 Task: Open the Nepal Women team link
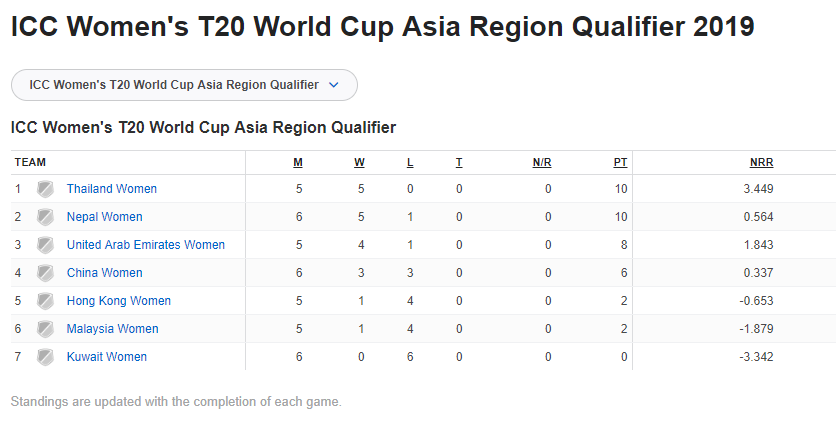(x=104, y=217)
